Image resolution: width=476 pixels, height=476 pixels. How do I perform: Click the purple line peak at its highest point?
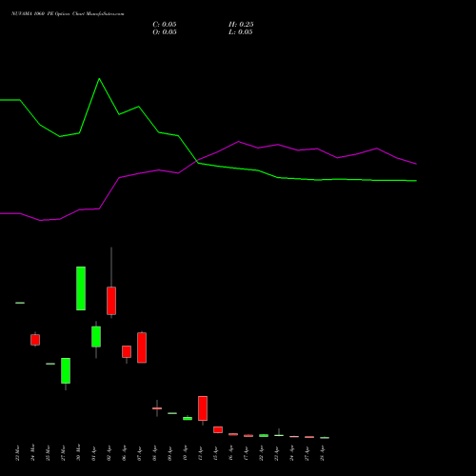point(239,142)
